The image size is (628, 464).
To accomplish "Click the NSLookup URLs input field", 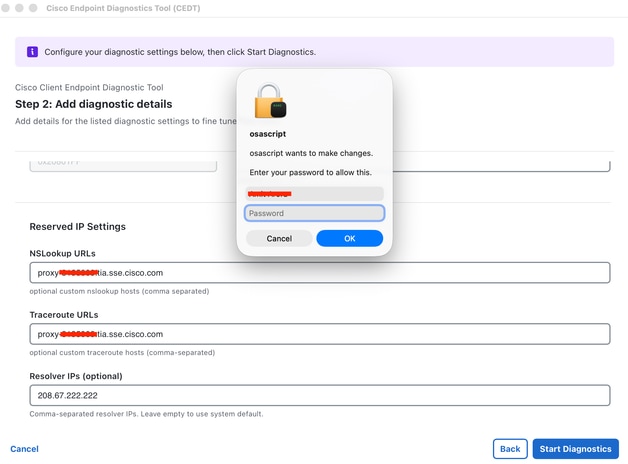I will (x=320, y=273).
